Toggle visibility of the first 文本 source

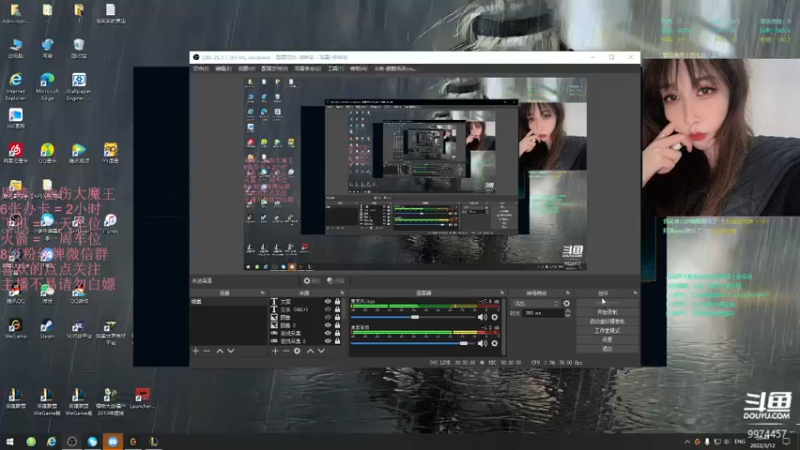(x=328, y=302)
